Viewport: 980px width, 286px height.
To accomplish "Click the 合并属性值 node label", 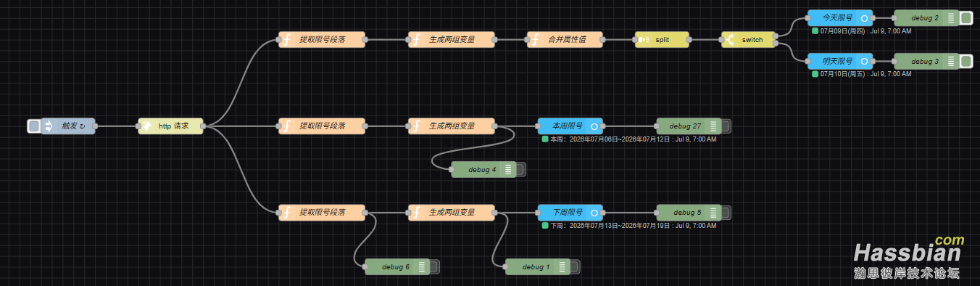I will click(567, 40).
